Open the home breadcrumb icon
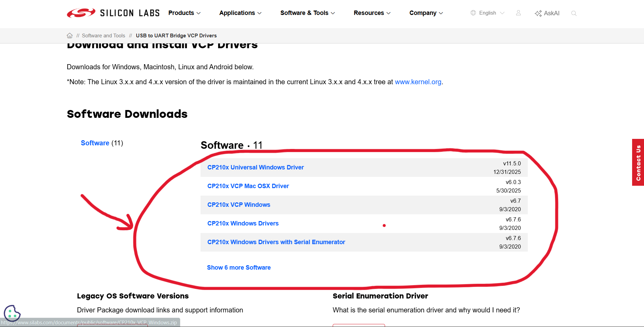The height and width of the screenshot is (327, 644). click(70, 36)
